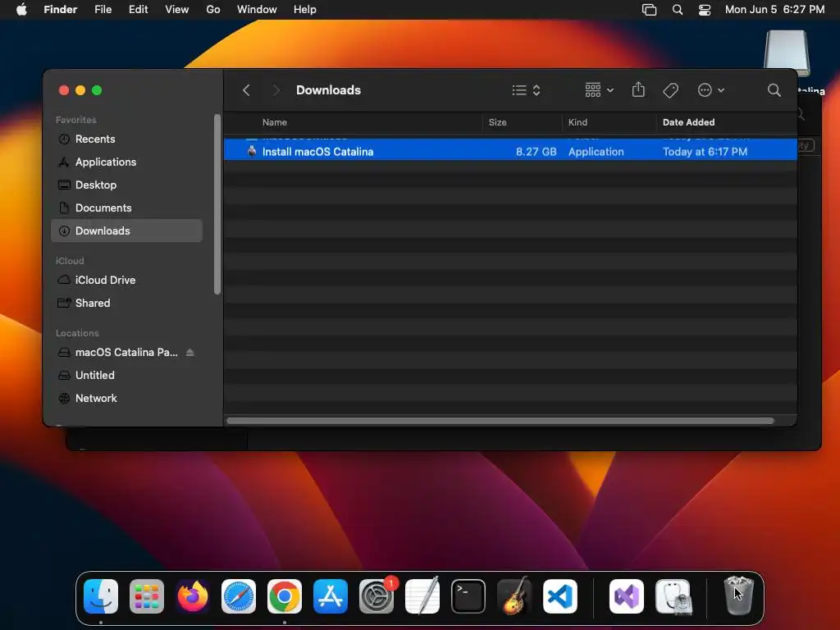Viewport: 840px width, 630px height.
Task: Open GarageBand from the Dock
Action: (x=514, y=596)
